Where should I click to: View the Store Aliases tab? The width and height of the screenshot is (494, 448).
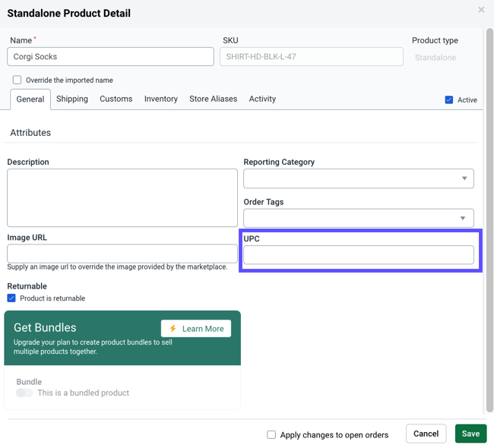[x=214, y=99]
